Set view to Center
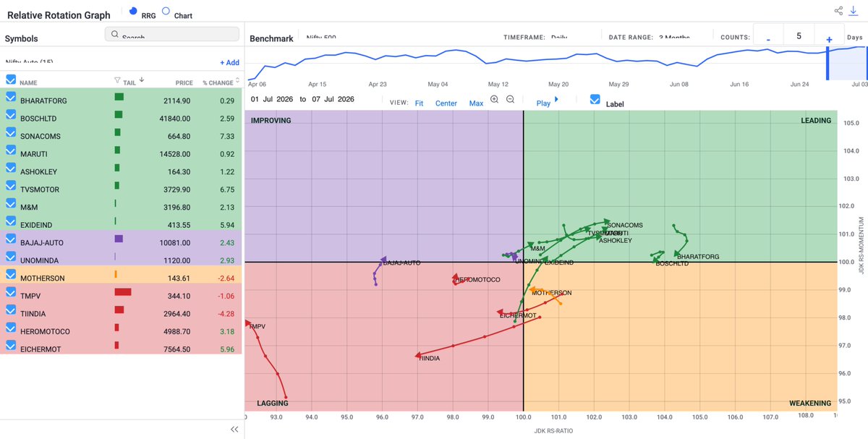The width and height of the screenshot is (868, 439). [x=446, y=103]
